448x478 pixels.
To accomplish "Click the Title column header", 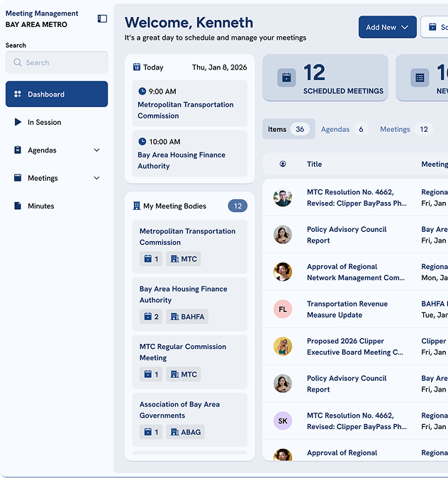I will [x=314, y=164].
